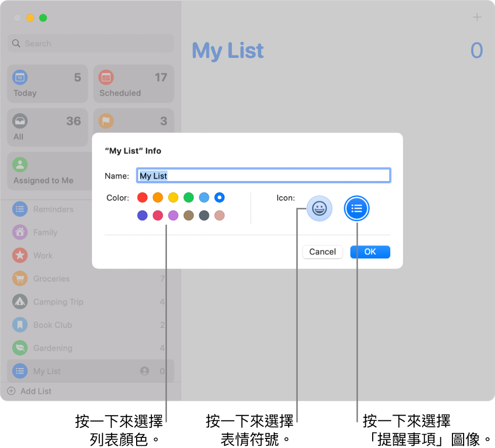Select the default Reminders list-style icon
495x448 pixels.
pos(356,208)
